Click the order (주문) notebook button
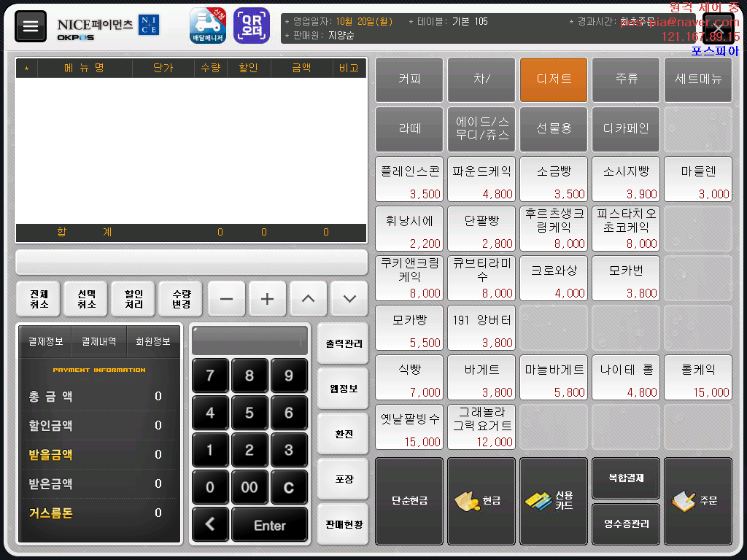This screenshot has width=747, height=560. pyautogui.click(x=697, y=501)
